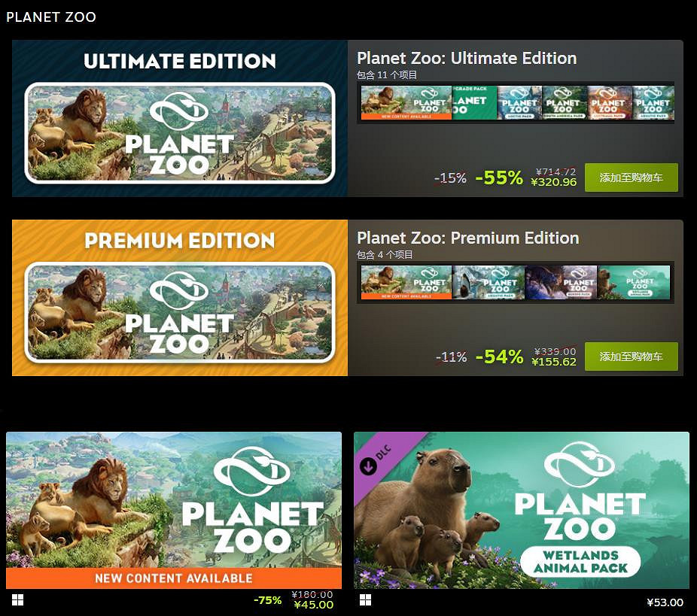The height and width of the screenshot is (616, 697).
Task: Click the Premium Edition orange banner image
Action: click(180, 298)
